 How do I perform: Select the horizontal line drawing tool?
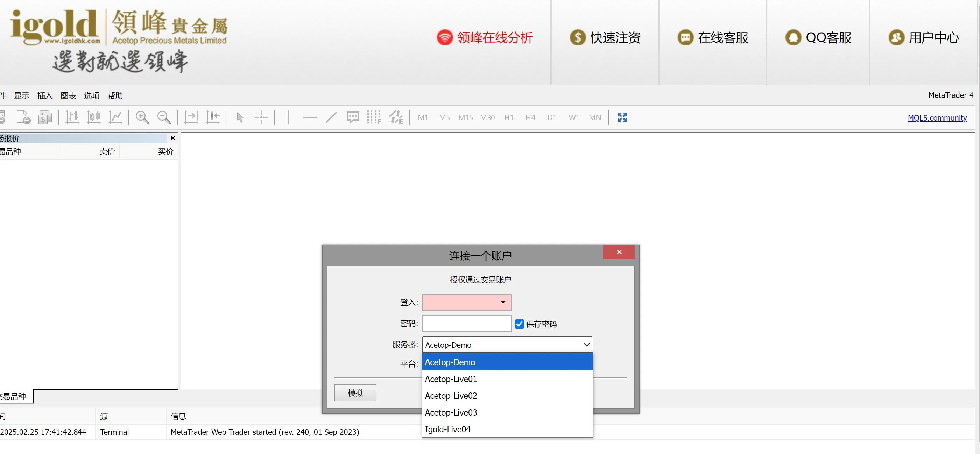(x=310, y=117)
